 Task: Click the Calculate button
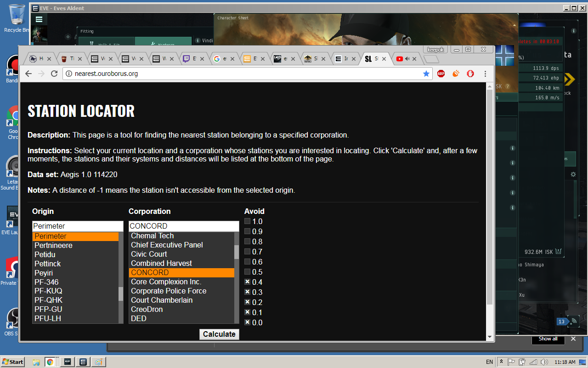coord(219,334)
